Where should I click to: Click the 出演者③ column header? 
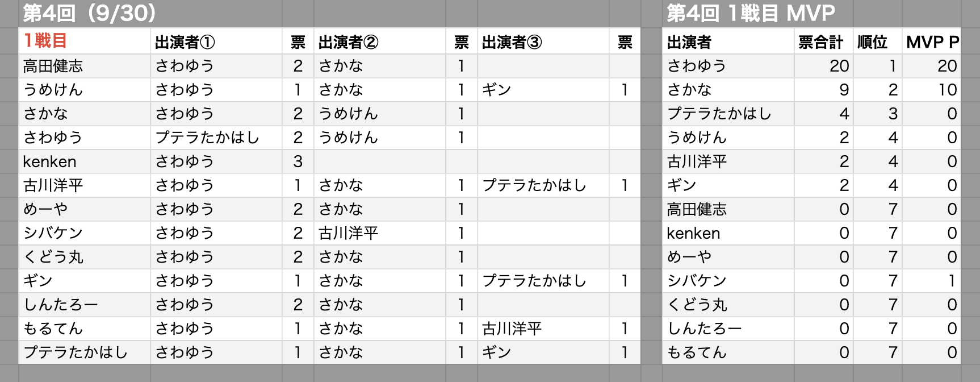512,42
